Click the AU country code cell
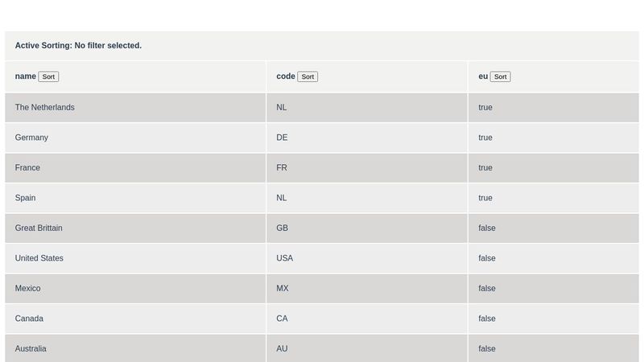This screenshot has width=644, height=362. click(x=282, y=349)
